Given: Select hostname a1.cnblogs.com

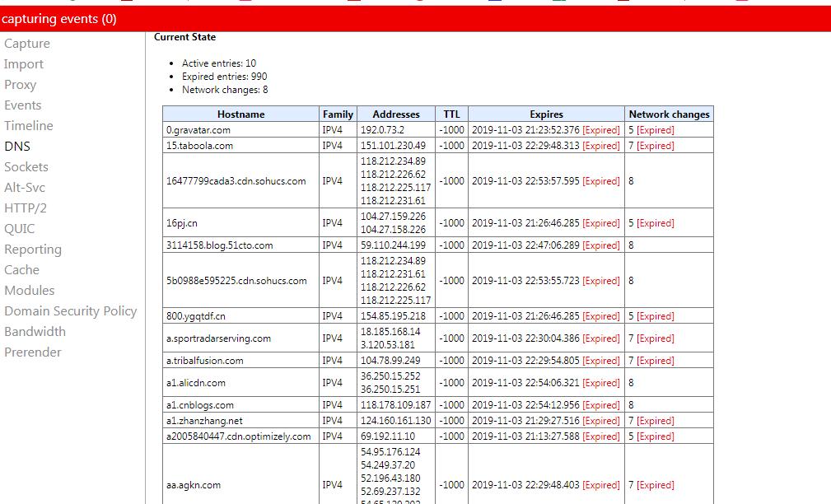Looking at the screenshot, I should (x=200, y=405).
